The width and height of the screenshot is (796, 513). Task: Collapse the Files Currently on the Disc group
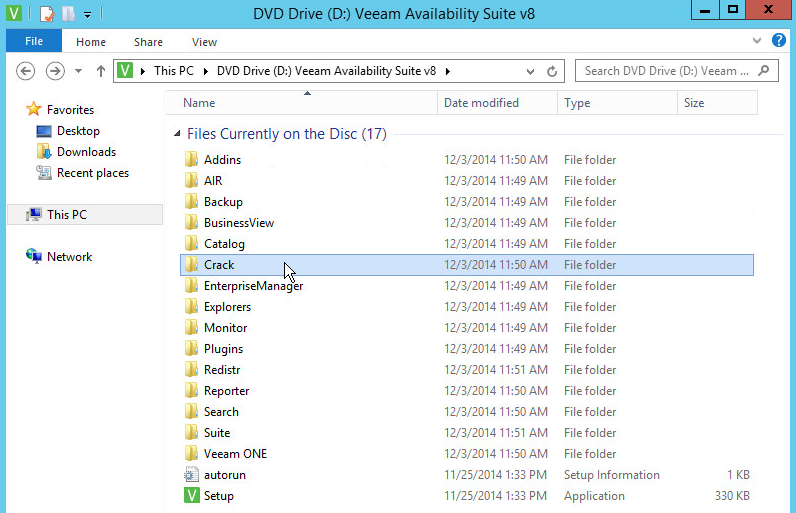point(177,133)
